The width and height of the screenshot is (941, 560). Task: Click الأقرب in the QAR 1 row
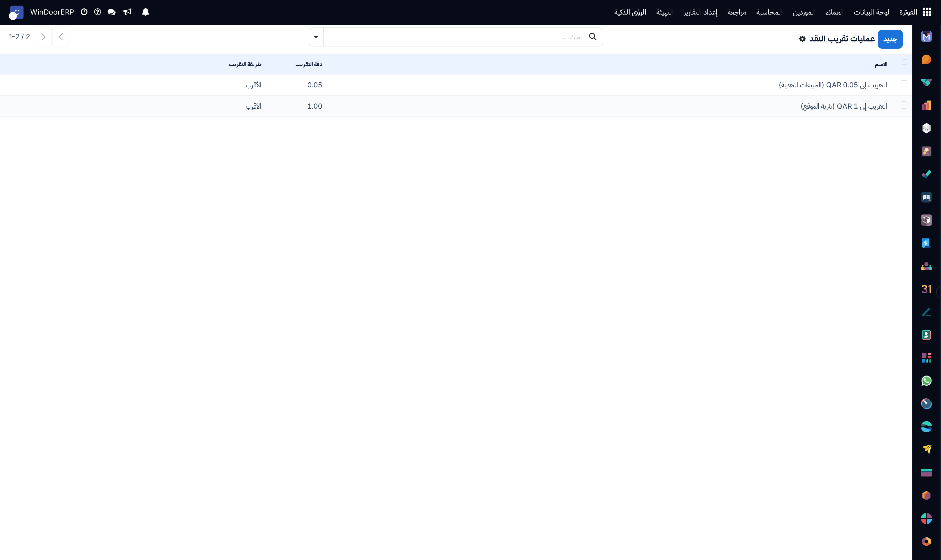pyautogui.click(x=253, y=106)
